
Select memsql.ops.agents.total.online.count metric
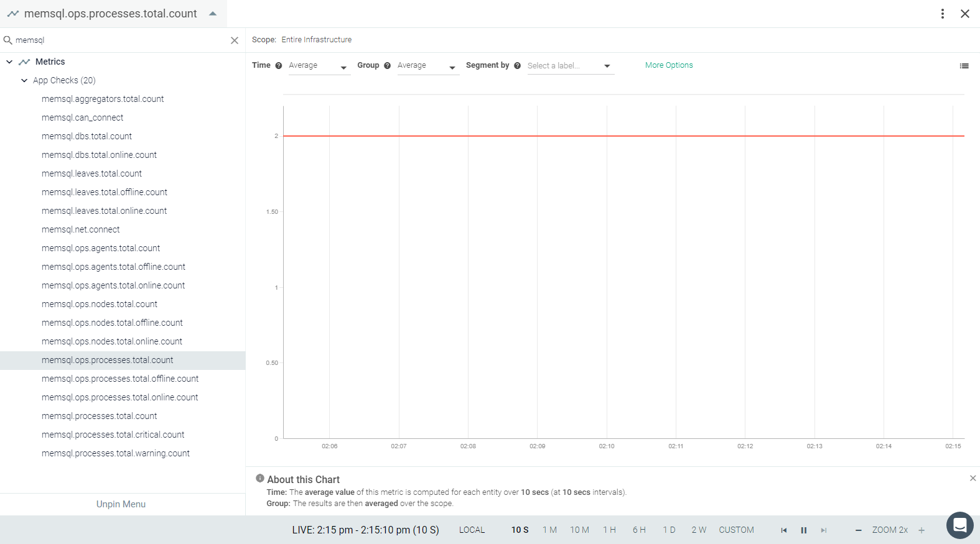point(113,285)
